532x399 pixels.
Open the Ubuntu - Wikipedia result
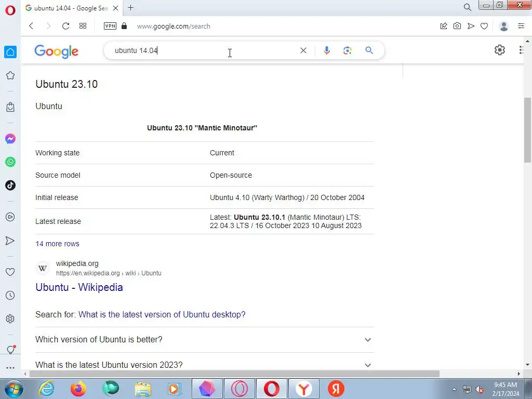(79, 287)
